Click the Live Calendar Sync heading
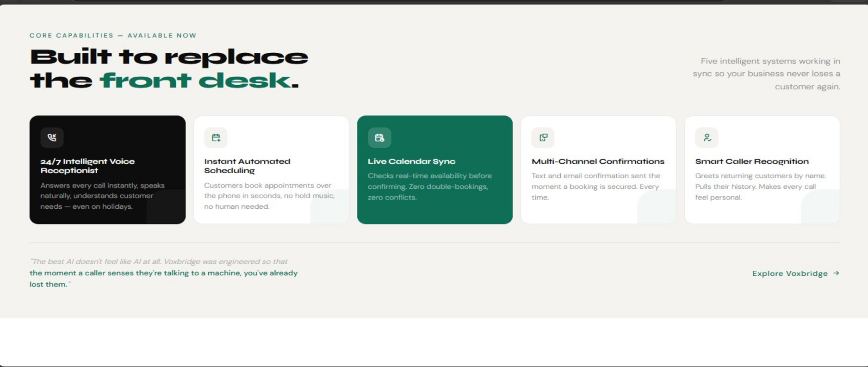 (411, 162)
